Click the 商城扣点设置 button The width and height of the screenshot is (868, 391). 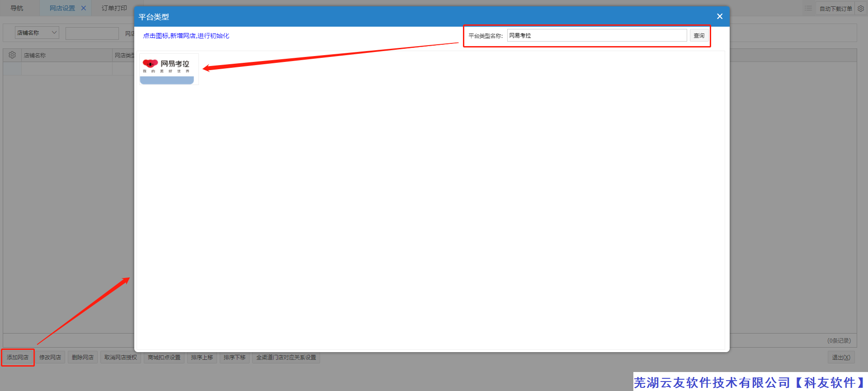(164, 358)
